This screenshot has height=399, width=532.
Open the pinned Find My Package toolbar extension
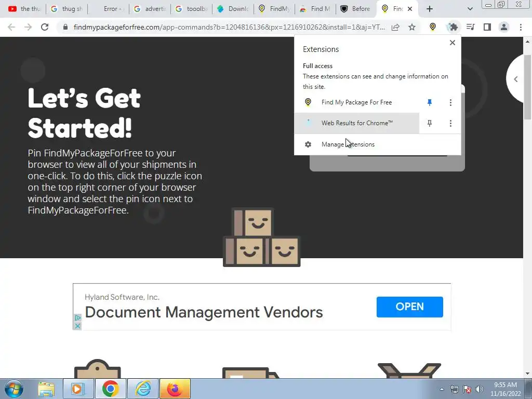pos(433,27)
